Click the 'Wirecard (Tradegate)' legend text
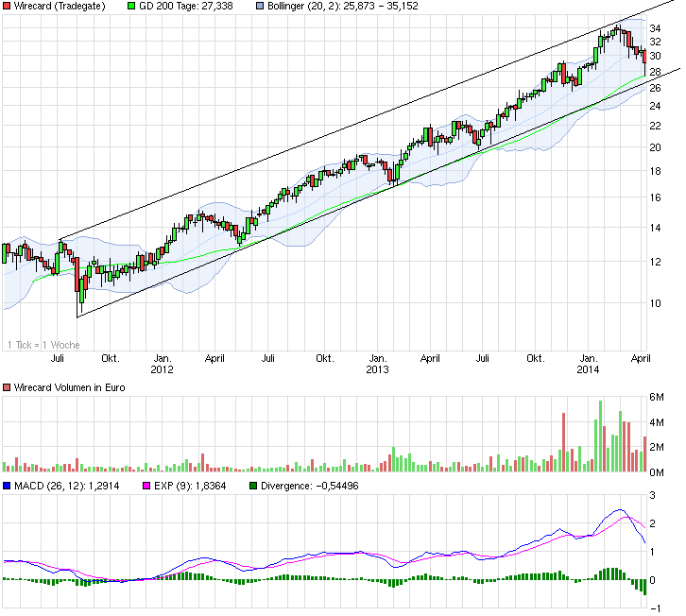This screenshot has width=686, height=616. pyautogui.click(x=60, y=6)
